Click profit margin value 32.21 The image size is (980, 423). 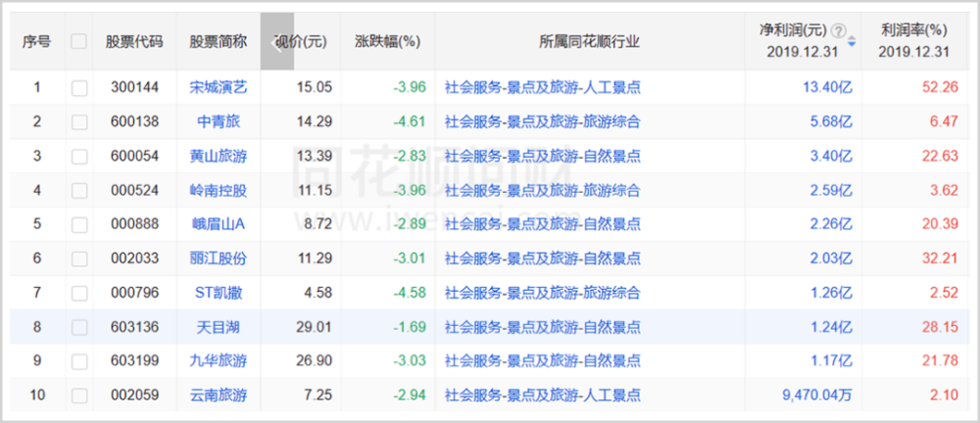click(x=940, y=258)
